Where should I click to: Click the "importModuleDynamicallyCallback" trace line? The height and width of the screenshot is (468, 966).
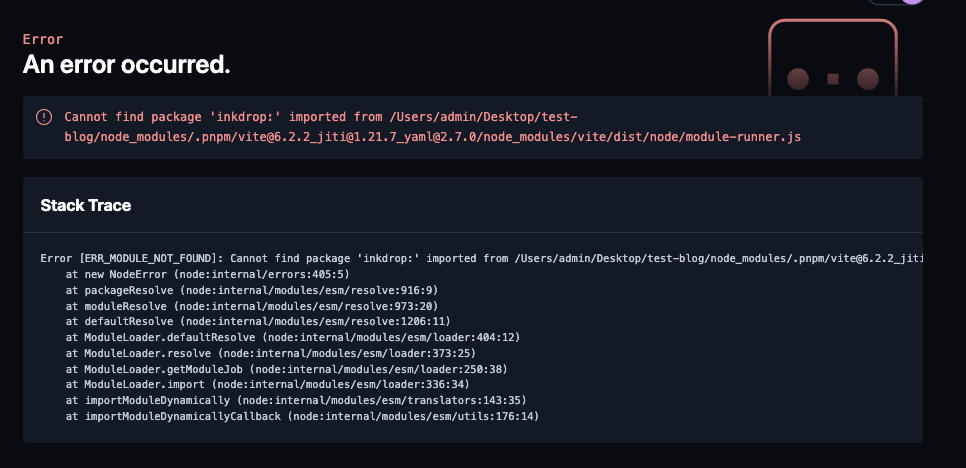coord(302,417)
